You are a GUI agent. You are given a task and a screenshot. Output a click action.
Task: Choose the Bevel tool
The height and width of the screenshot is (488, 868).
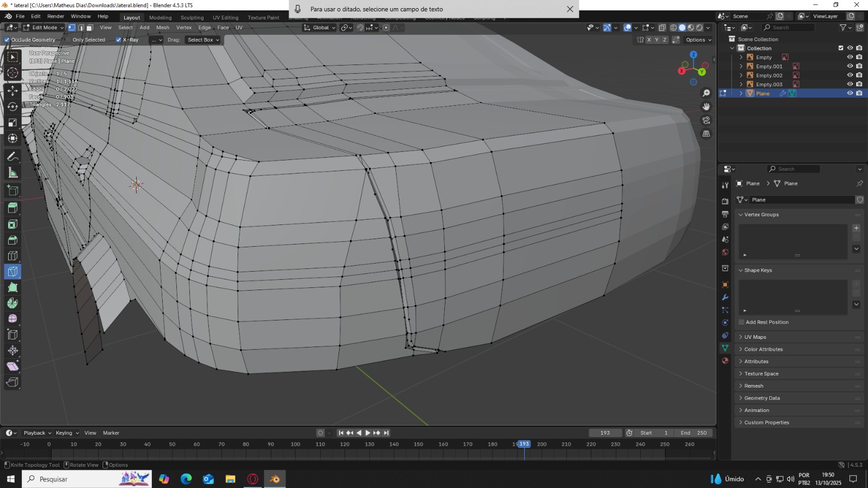[12, 240]
